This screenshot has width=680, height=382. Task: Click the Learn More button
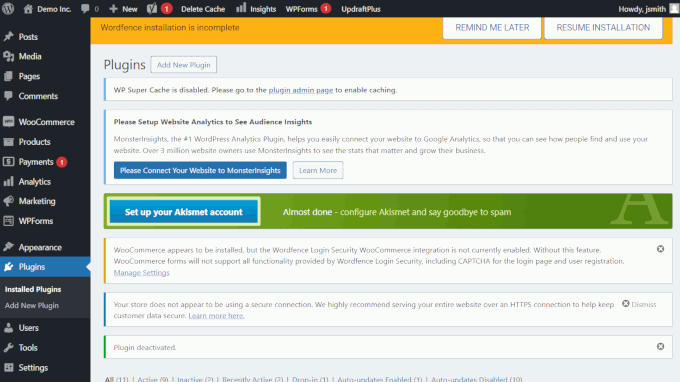318,170
